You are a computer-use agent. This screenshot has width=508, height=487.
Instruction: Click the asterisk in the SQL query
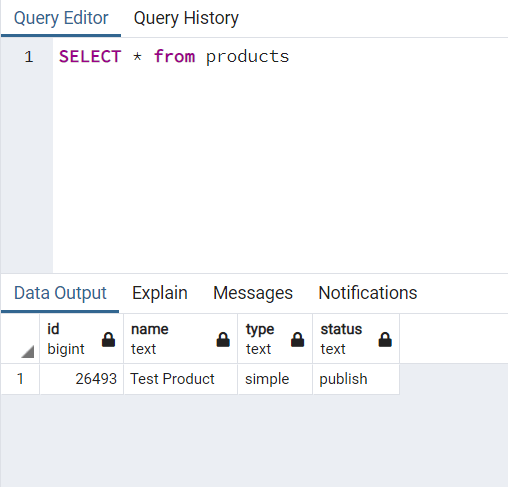(x=137, y=56)
